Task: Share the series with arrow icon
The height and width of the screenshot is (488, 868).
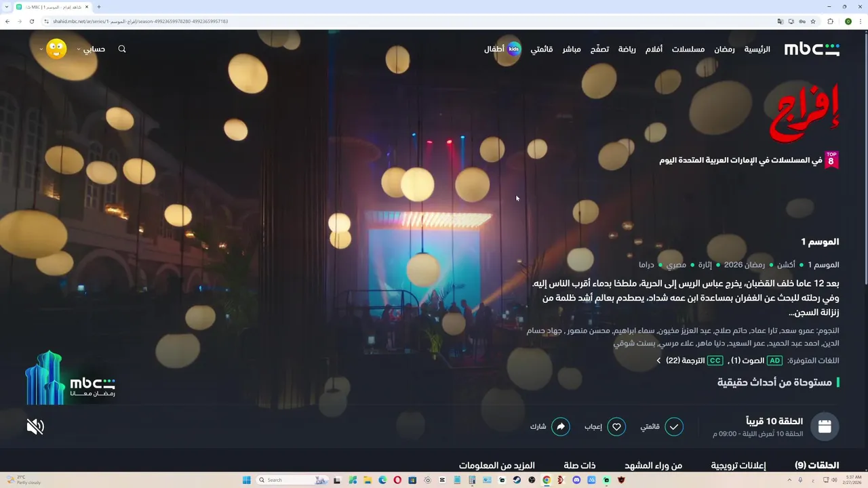Action: 561,426
